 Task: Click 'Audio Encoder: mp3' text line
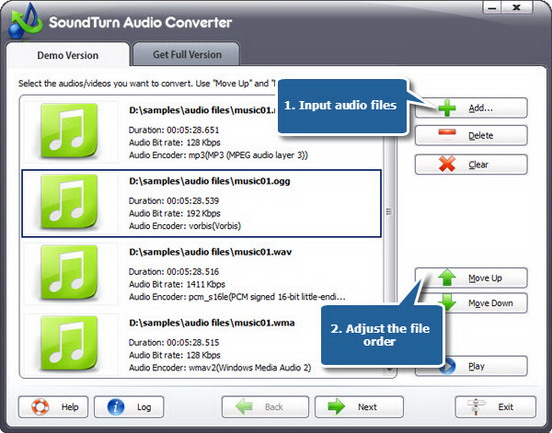[218, 155]
